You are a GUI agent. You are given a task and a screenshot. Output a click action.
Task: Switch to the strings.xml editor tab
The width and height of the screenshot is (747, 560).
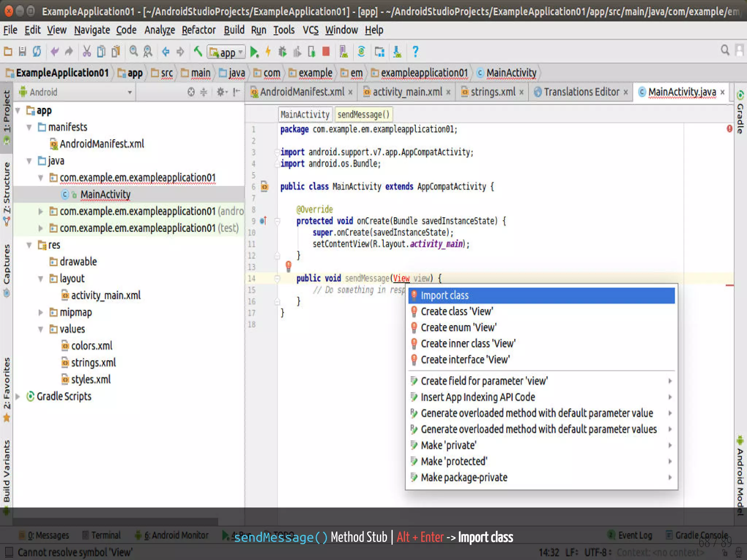(493, 92)
